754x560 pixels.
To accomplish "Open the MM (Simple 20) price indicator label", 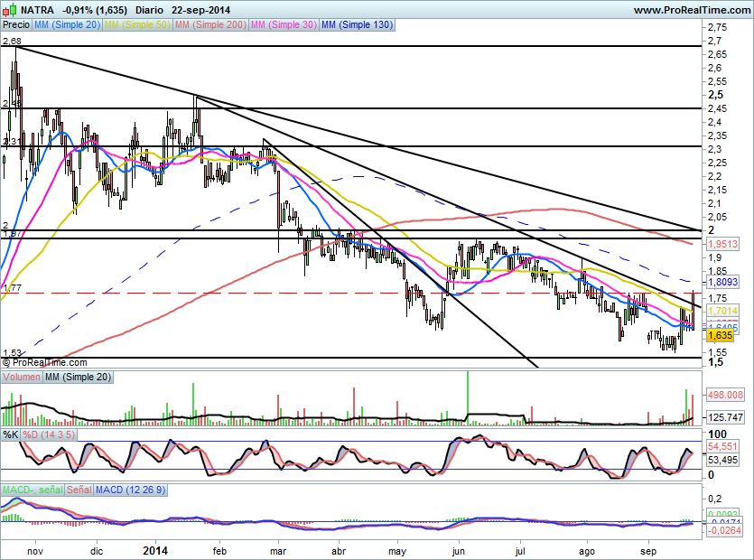I will [x=68, y=25].
